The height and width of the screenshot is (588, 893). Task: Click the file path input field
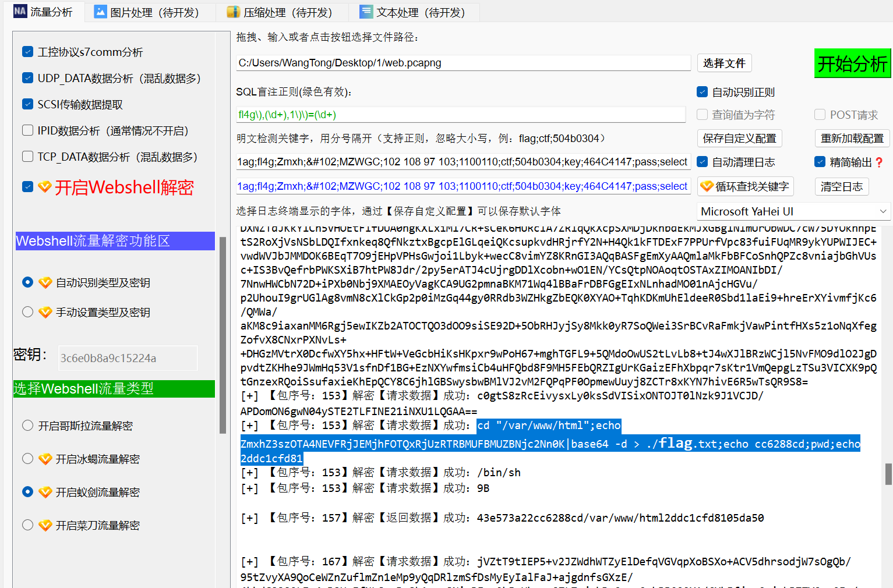tap(463, 63)
